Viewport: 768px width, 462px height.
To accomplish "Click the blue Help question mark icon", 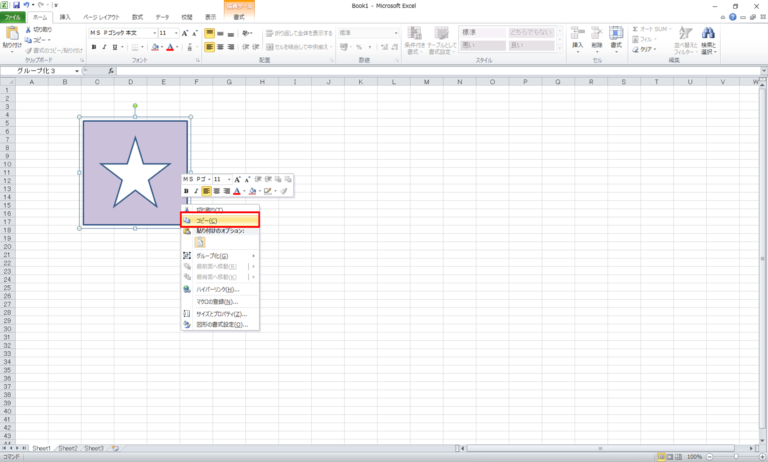I will tap(732, 17).
